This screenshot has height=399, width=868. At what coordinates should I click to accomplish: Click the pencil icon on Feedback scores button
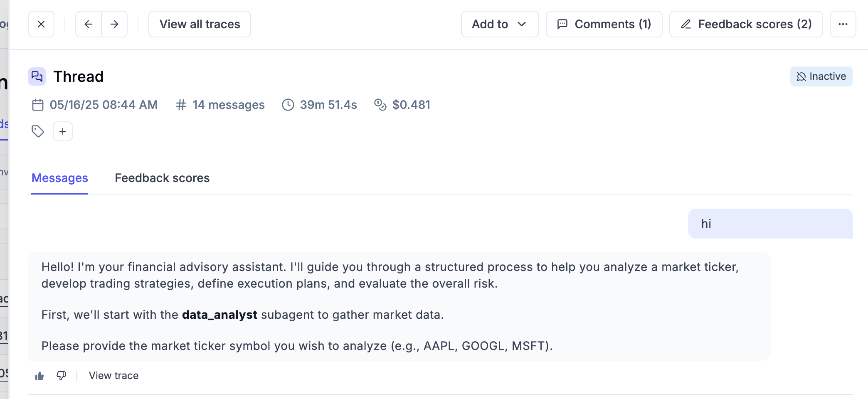point(686,24)
